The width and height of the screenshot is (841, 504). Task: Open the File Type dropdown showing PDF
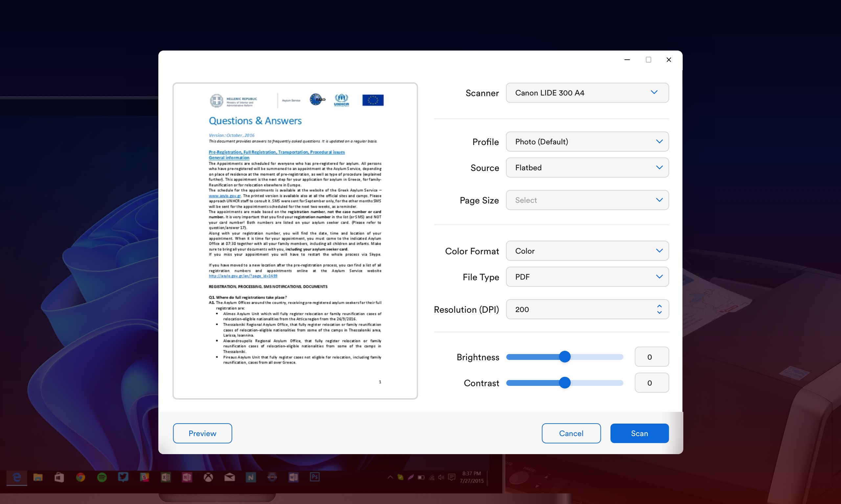click(x=587, y=277)
